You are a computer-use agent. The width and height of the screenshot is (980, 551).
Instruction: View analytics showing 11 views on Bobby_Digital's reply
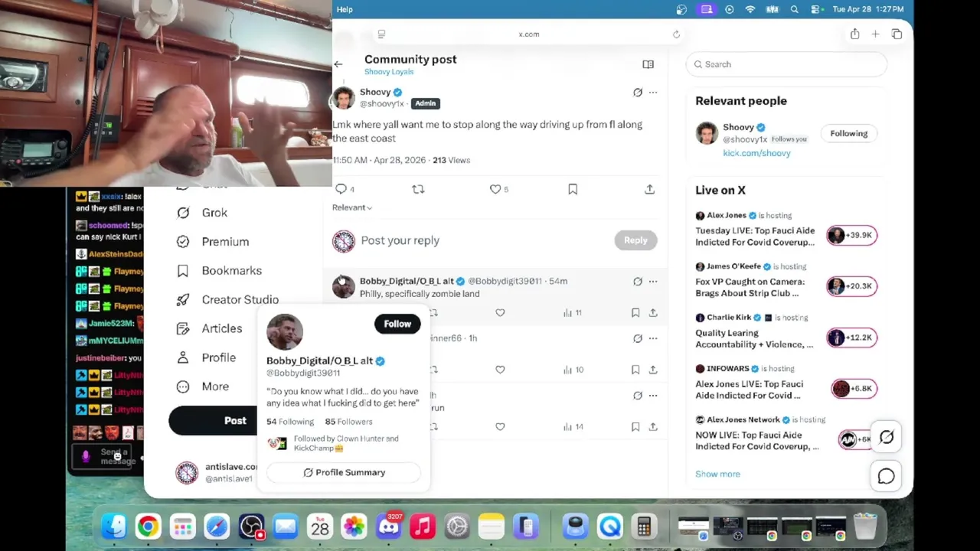(573, 312)
